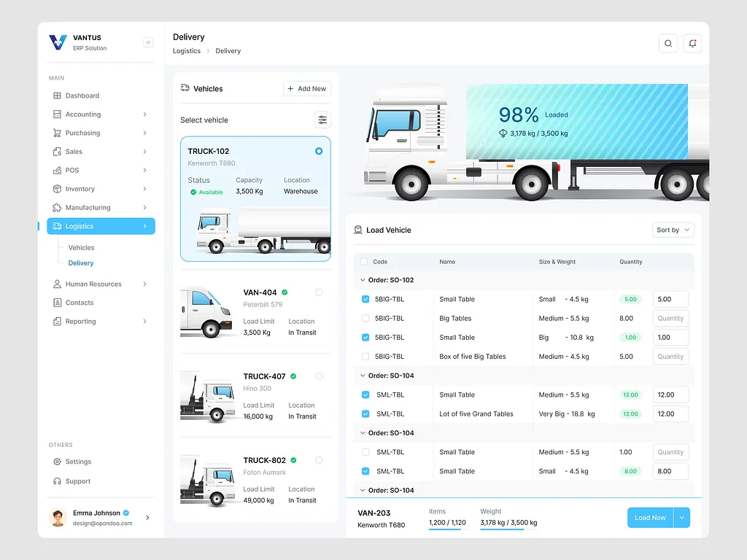Select the VAN-404 radio button
Image resolution: width=747 pixels, height=560 pixels.
pos(319,292)
